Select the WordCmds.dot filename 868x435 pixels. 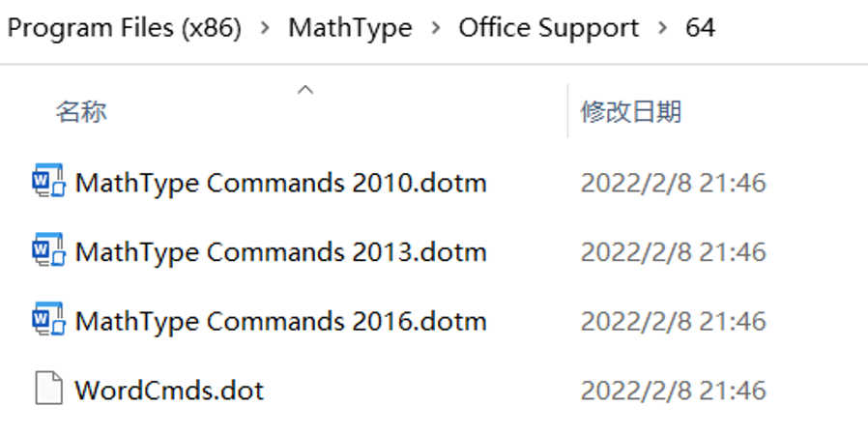[169, 391]
